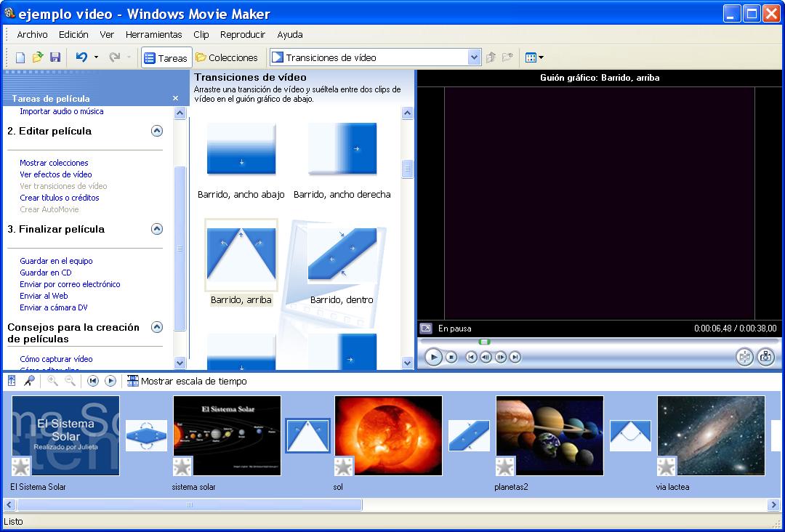The width and height of the screenshot is (785, 532).
Task: Click the Next Frame button
Action: (x=501, y=358)
